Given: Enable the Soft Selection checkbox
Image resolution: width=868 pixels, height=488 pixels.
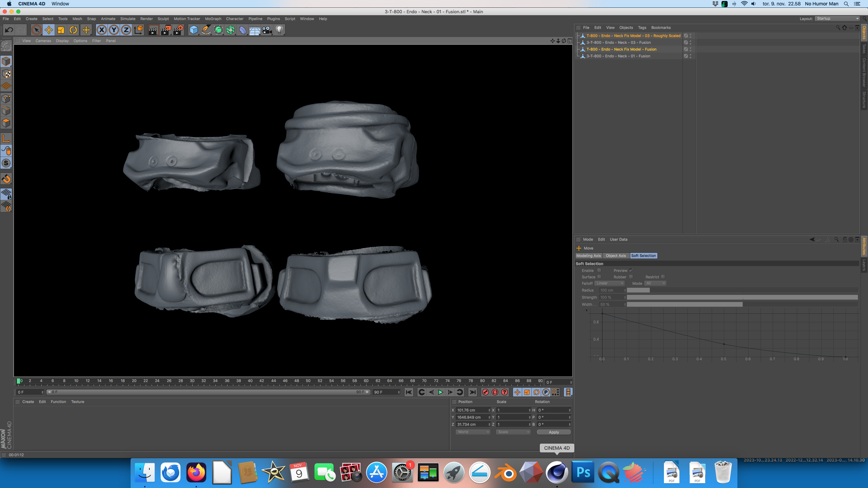Looking at the screenshot, I should click(599, 270).
